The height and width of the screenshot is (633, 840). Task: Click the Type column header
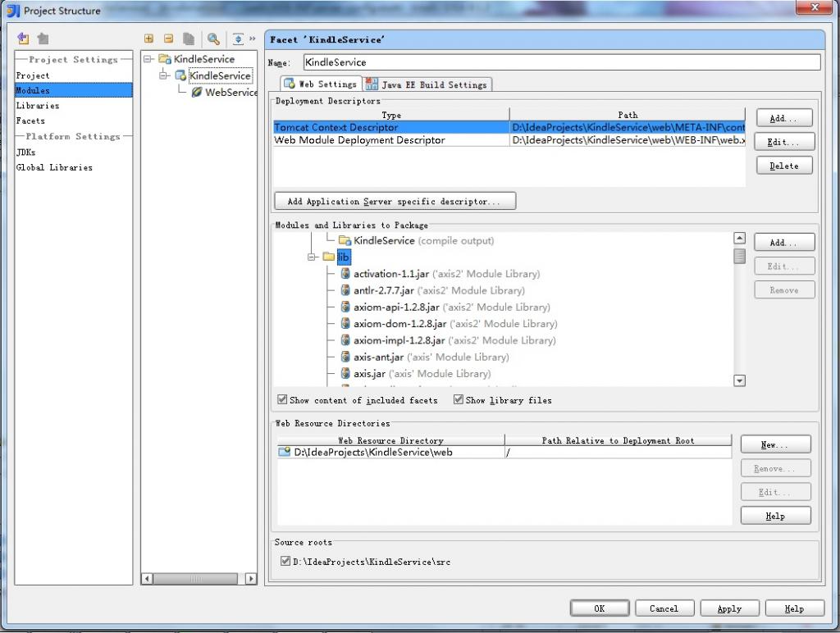(391, 115)
